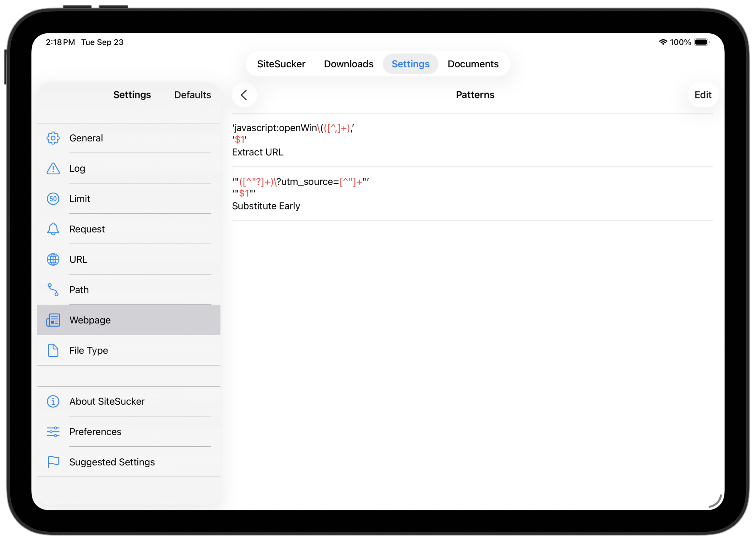Open Path settings

coord(129,290)
